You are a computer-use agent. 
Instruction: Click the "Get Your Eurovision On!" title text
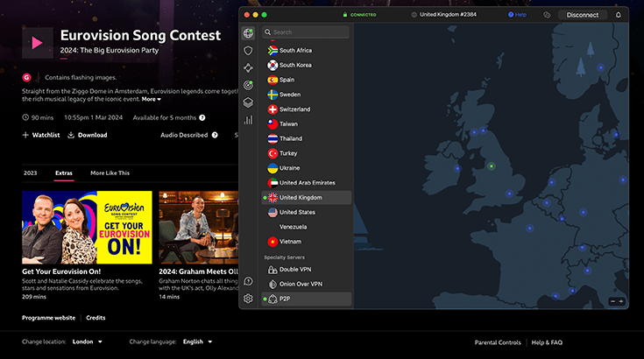pyautogui.click(x=61, y=271)
